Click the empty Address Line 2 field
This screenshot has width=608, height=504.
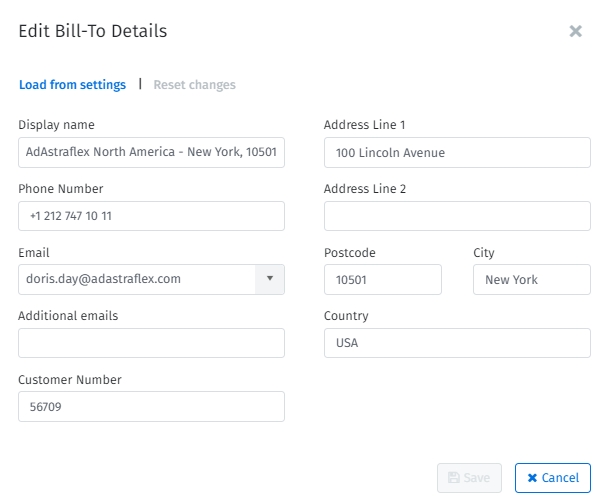[457, 216]
